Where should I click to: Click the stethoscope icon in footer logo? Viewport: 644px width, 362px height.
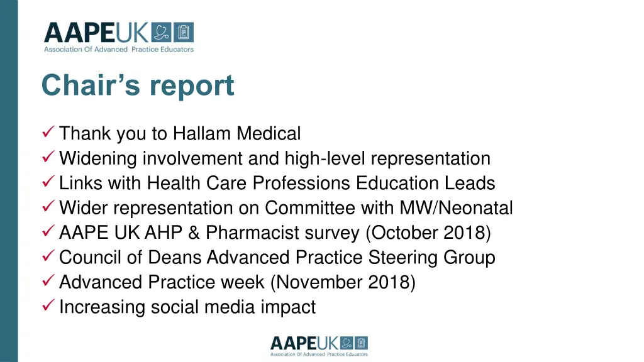click(x=347, y=343)
